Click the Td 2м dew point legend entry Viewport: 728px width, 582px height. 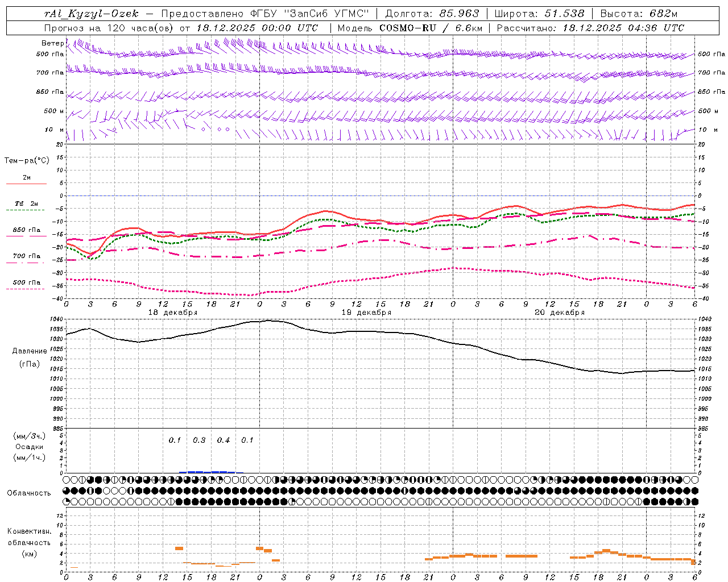tap(27, 203)
